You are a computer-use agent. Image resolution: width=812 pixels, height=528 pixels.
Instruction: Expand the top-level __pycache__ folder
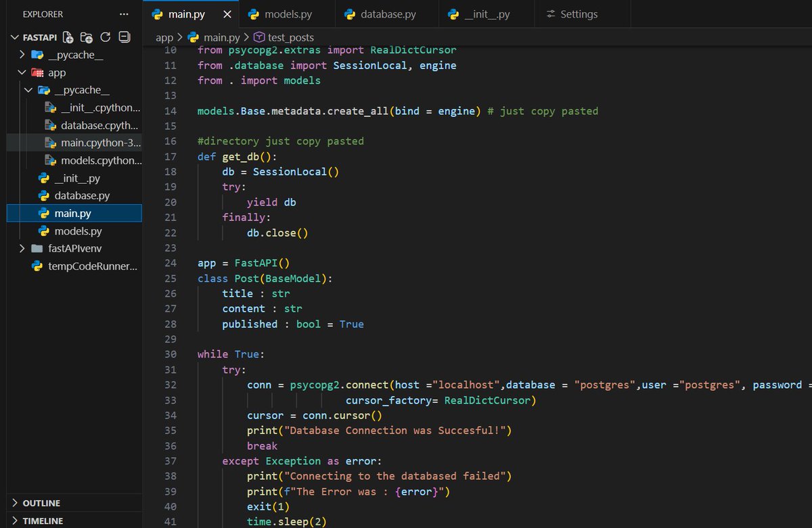[22, 55]
